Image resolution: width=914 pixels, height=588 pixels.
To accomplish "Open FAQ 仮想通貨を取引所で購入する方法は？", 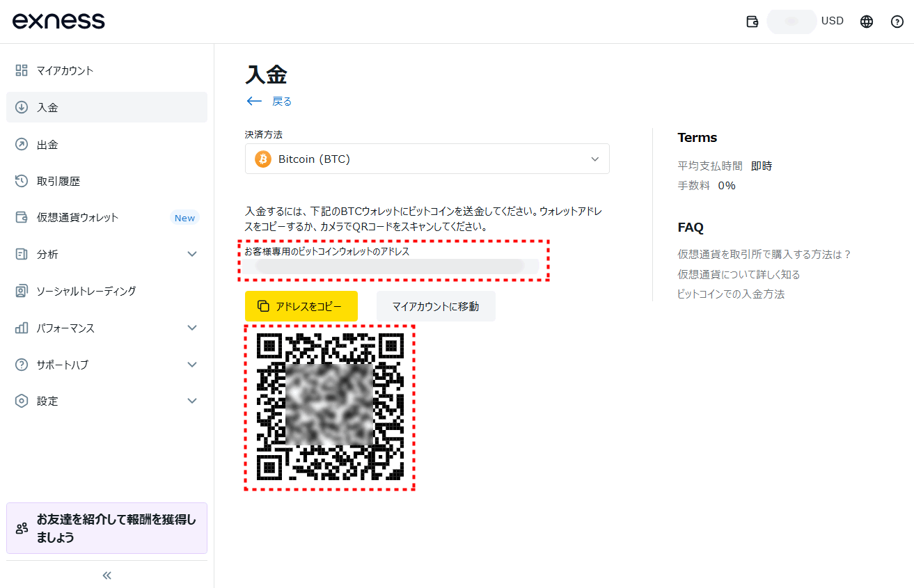I will pyautogui.click(x=764, y=254).
